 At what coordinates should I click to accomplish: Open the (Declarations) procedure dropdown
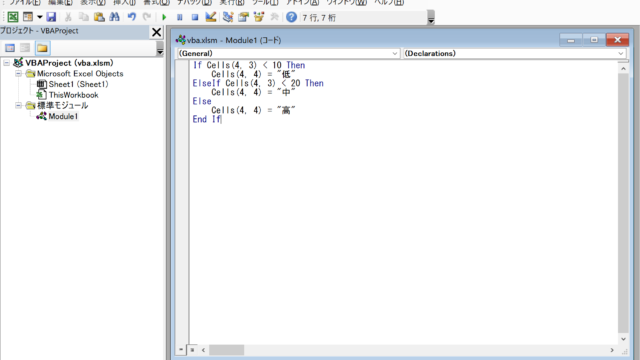(514, 53)
